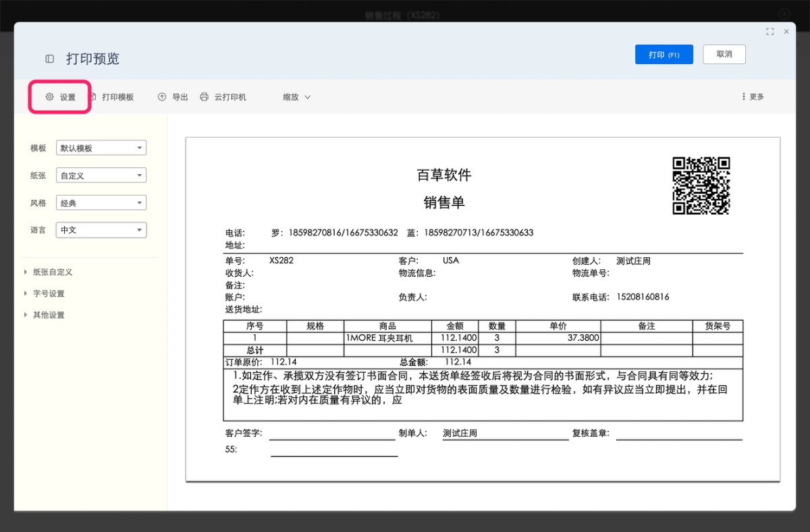
Task: Click the print template icon
Action: point(93,97)
